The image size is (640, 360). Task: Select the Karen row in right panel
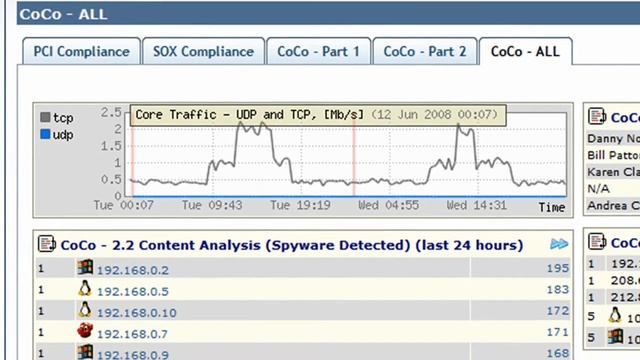[x=613, y=172]
